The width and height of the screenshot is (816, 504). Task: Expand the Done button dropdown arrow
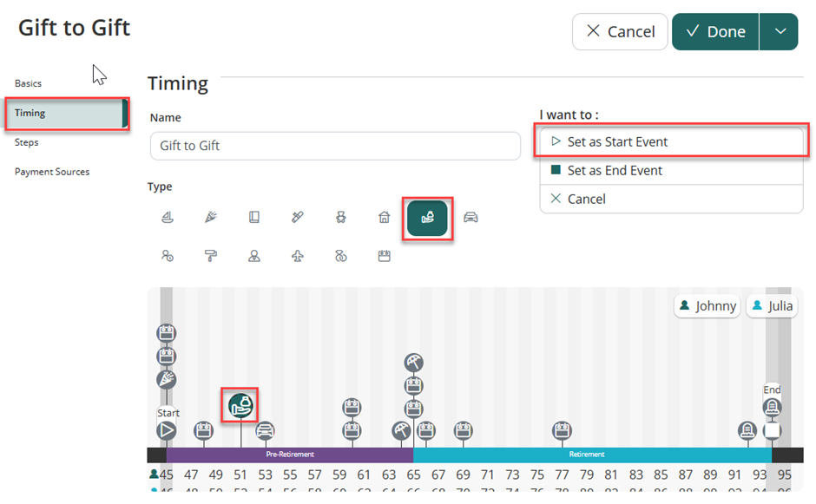coord(780,31)
